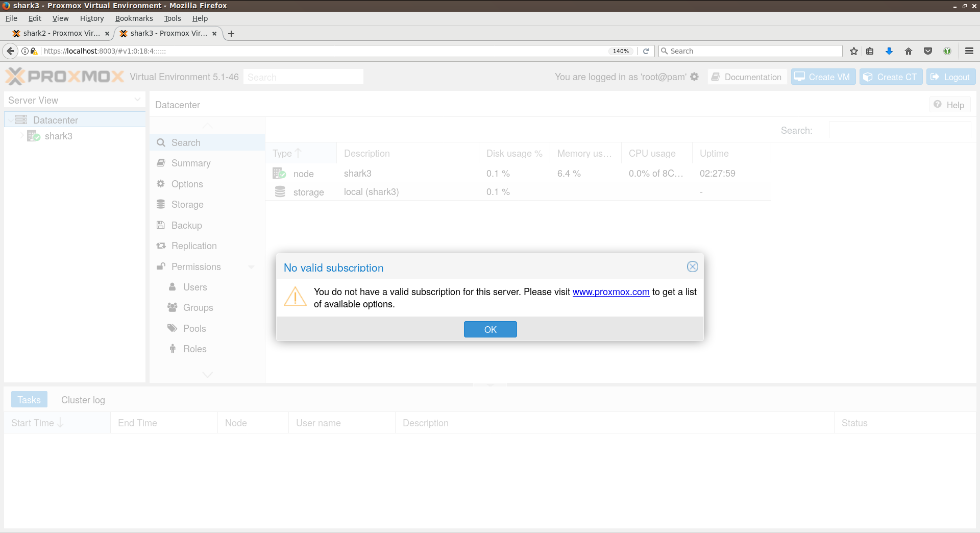Viewport: 980px width, 533px height.
Task: Go to the Firefox home icon
Action: pyautogui.click(x=909, y=51)
